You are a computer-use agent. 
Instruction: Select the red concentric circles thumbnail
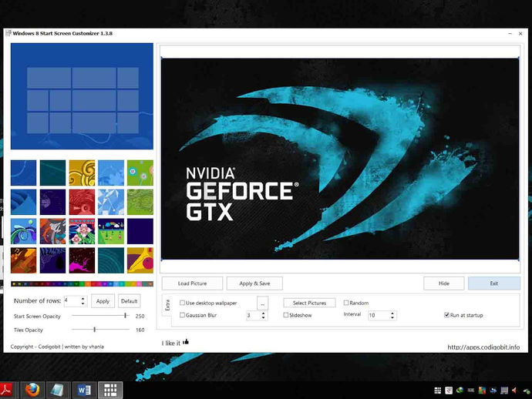click(82, 202)
